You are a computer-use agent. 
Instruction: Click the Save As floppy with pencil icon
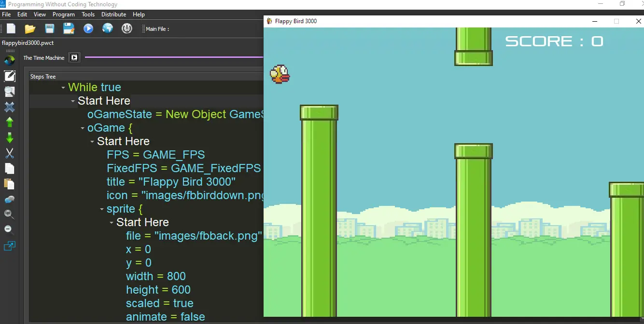pyautogui.click(x=69, y=28)
